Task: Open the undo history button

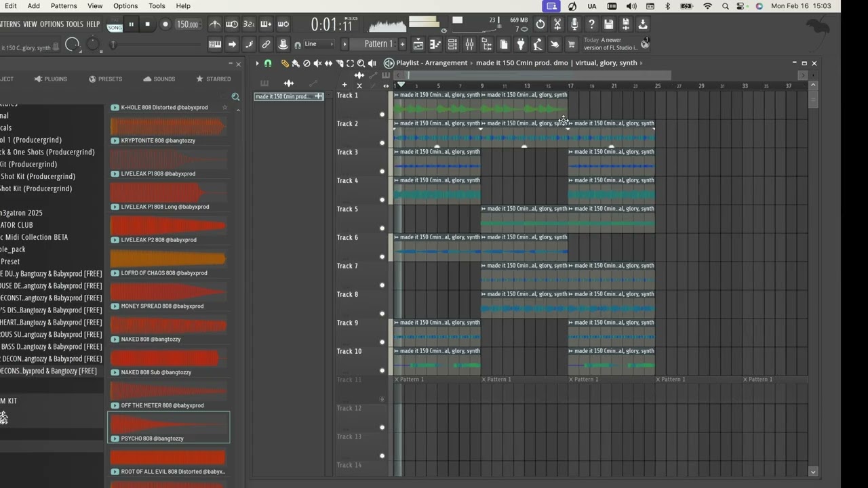Action: tap(540, 24)
